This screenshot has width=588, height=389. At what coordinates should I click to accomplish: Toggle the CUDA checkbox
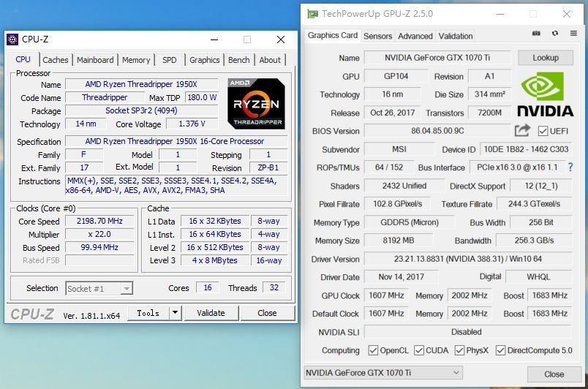pos(419,350)
